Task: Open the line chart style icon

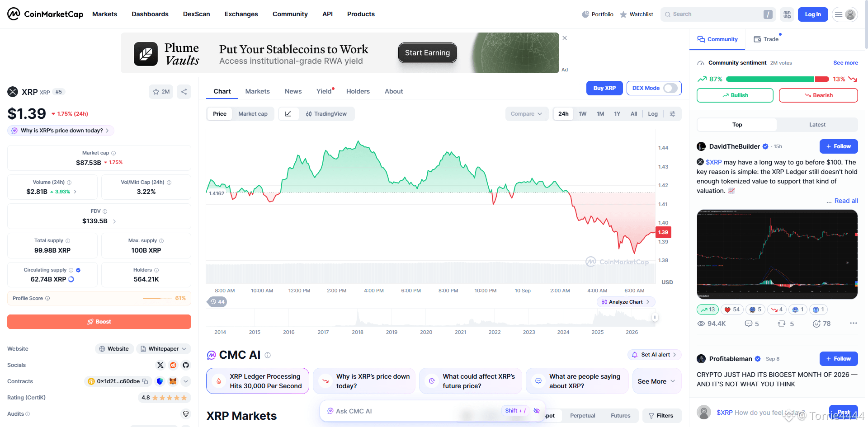Action: click(x=288, y=114)
